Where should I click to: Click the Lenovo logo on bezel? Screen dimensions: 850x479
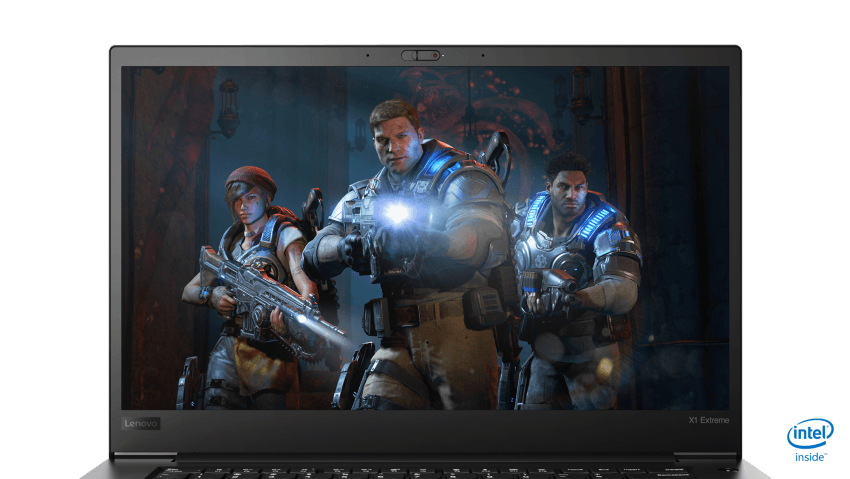pos(140,423)
